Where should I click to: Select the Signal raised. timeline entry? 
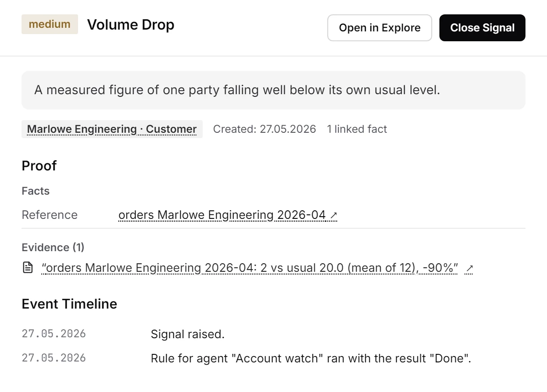click(187, 334)
